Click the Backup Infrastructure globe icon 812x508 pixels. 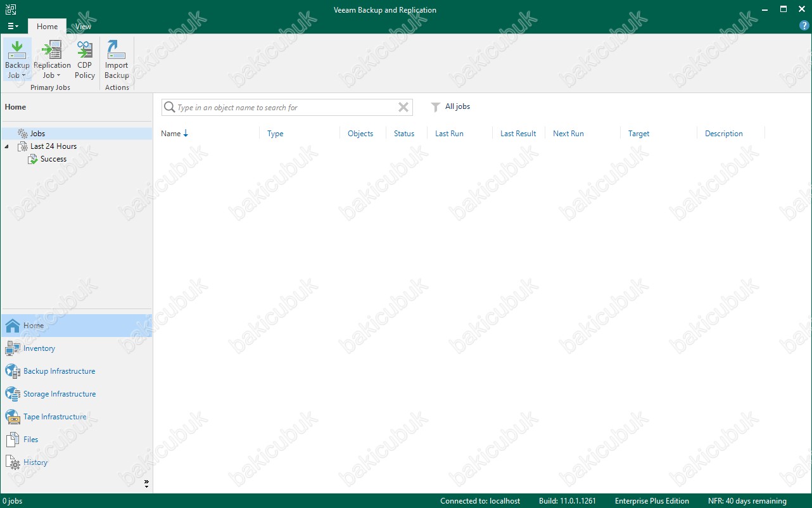coord(13,371)
